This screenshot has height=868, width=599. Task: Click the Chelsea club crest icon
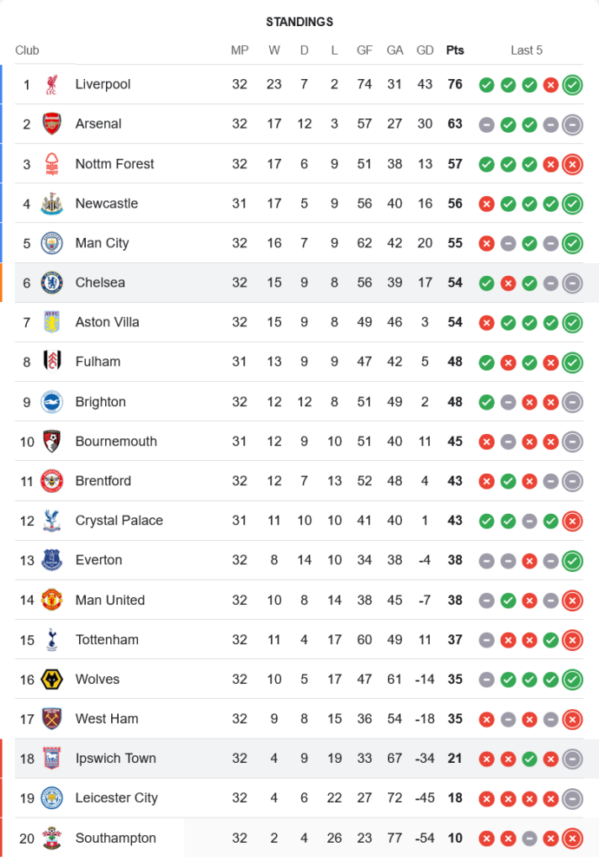click(52, 283)
